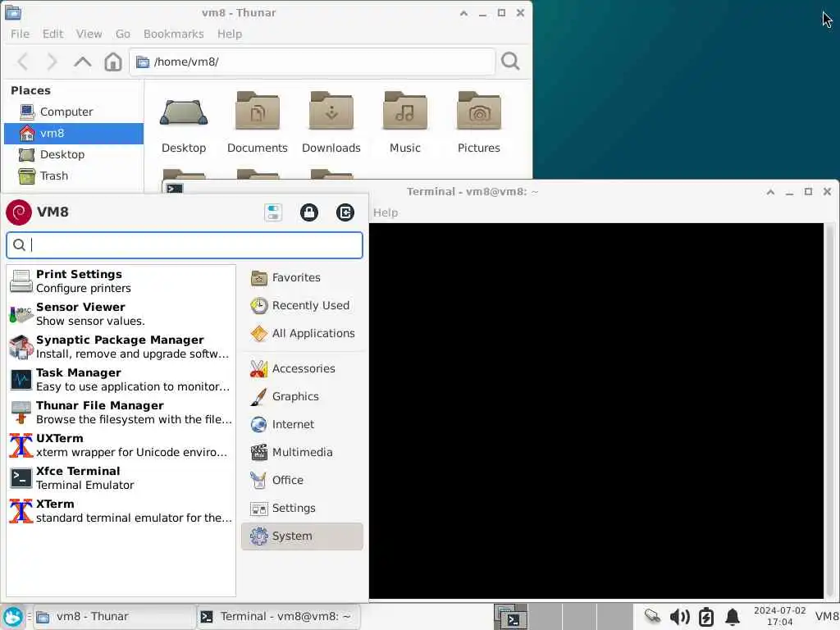Select Trash in Thunar Places sidebar
The image size is (840, 630).
73,176
